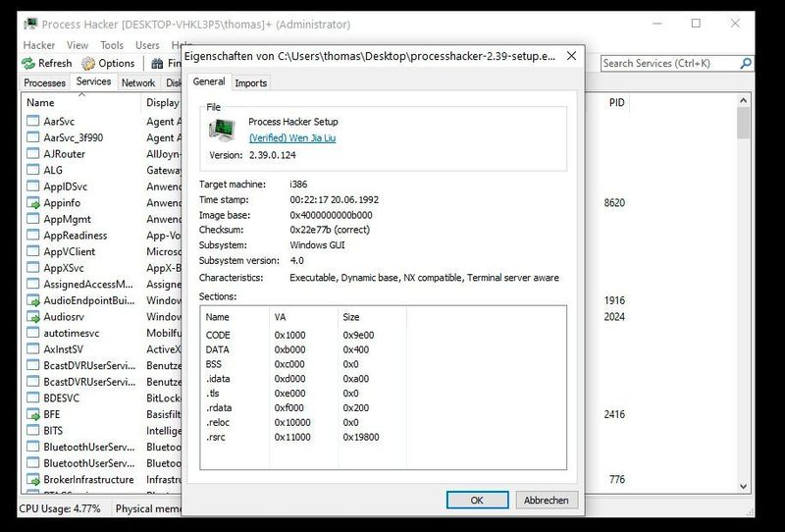Select the AarSvc service icon

[33, 121]
